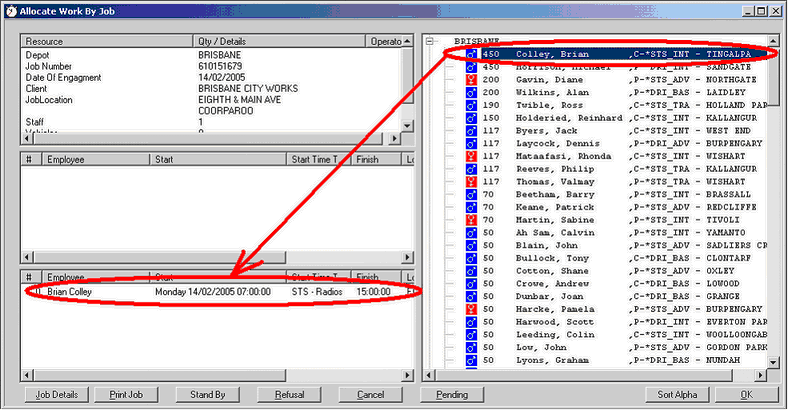Click the Sort Alpha button
The image size is (788, 410).
677,394
